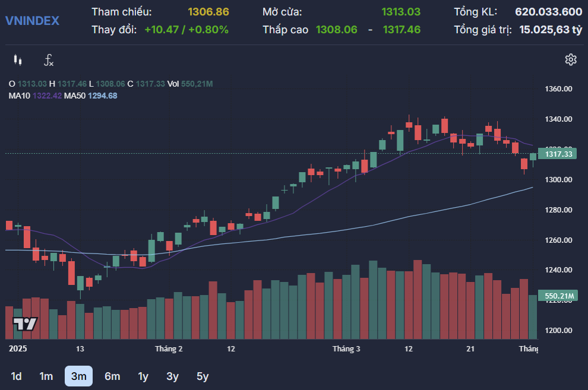The image size is (588, 390).
Task: Switch chart to 5y range
Action: [x=203, y=376]
